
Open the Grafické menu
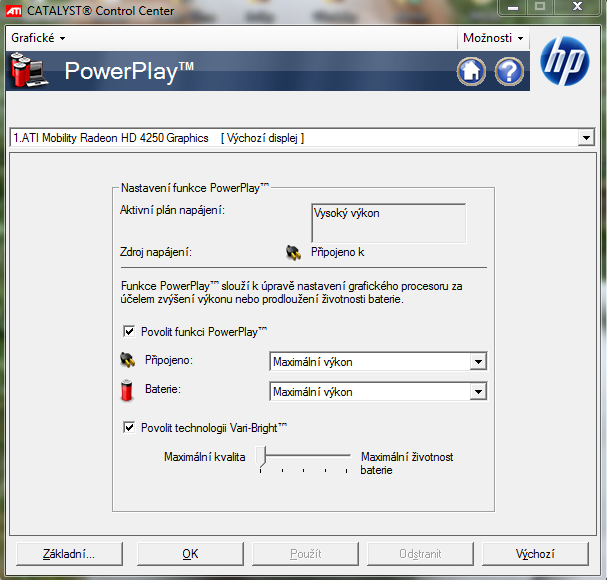coord(38,38)
